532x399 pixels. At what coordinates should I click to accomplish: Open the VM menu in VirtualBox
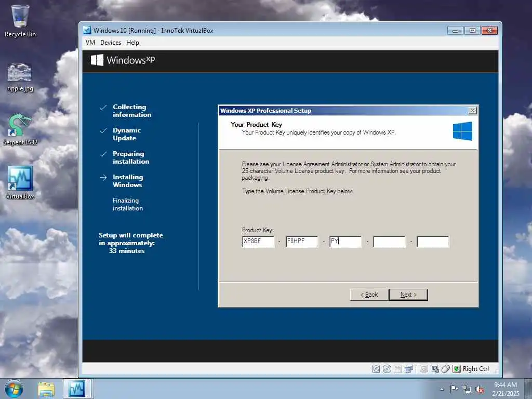90,43
